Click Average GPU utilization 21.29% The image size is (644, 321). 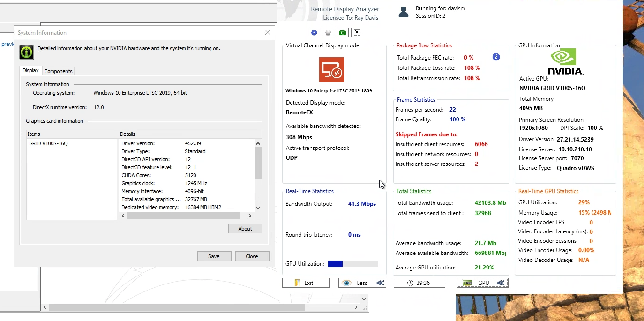(x=484, y=268)
